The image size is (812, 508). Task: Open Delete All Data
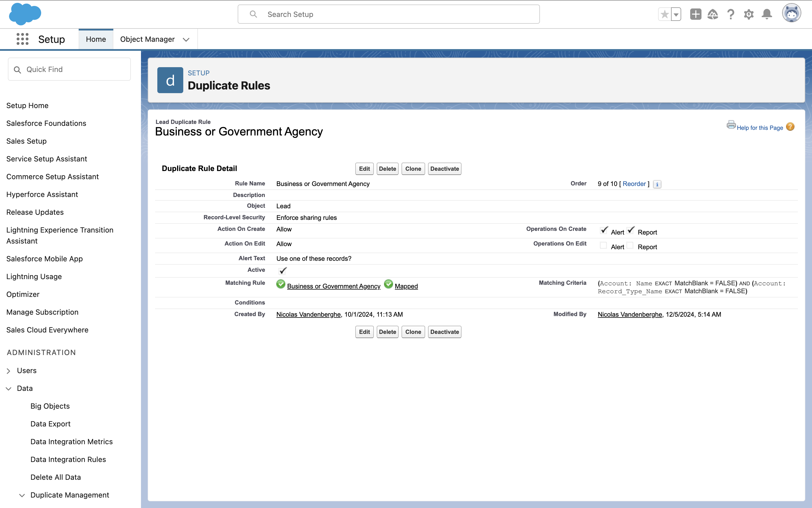pos(56,478)
